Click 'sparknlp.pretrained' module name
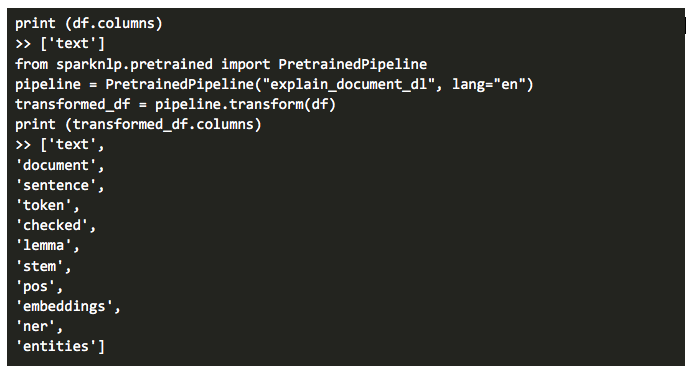Viewport: 696px width, 374px height. click(x=134, y=64)
